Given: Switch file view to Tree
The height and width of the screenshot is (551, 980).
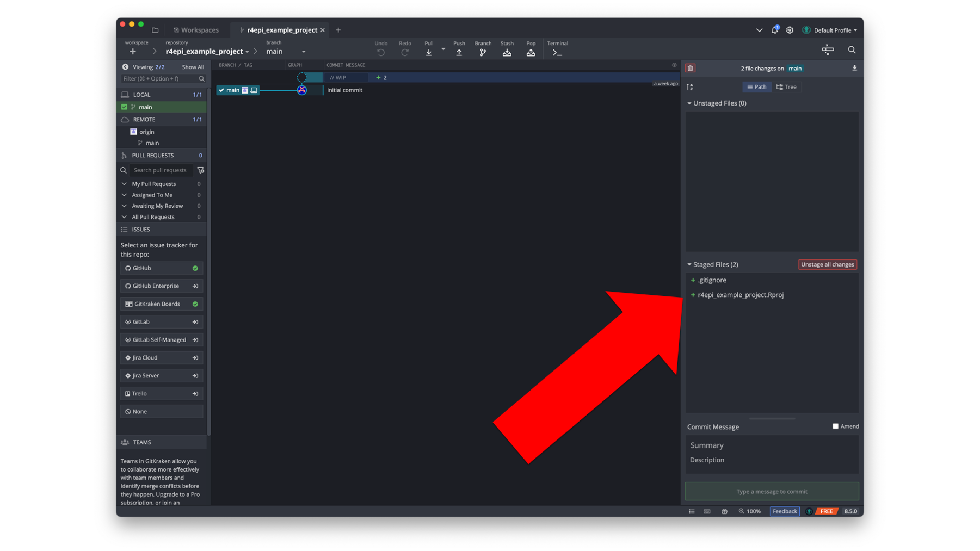Looking at the screenshot, I should click(x=786, y=87).
